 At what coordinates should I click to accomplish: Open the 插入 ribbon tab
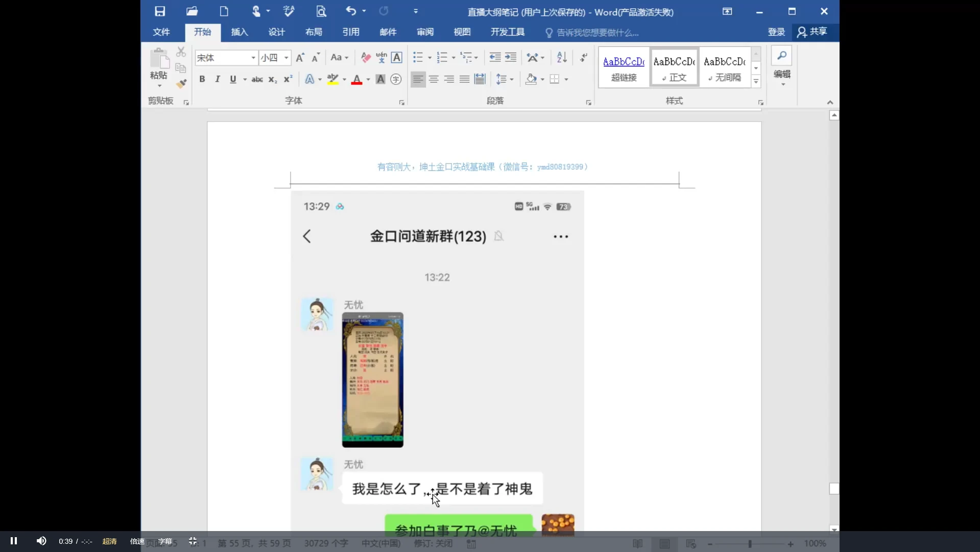pos(239,32)
